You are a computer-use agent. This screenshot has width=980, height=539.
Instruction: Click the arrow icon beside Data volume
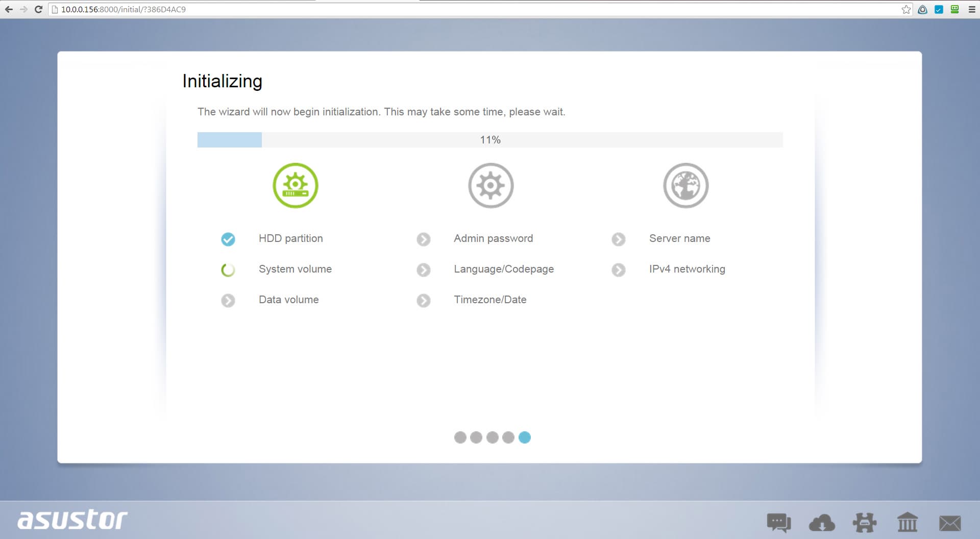(x=228, y=300)
